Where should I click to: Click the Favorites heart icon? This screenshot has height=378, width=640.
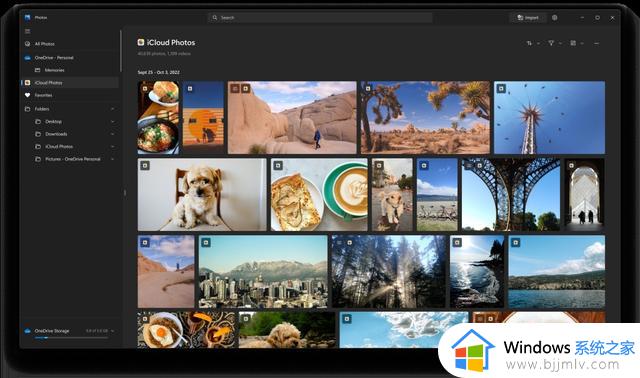(27, 95)
